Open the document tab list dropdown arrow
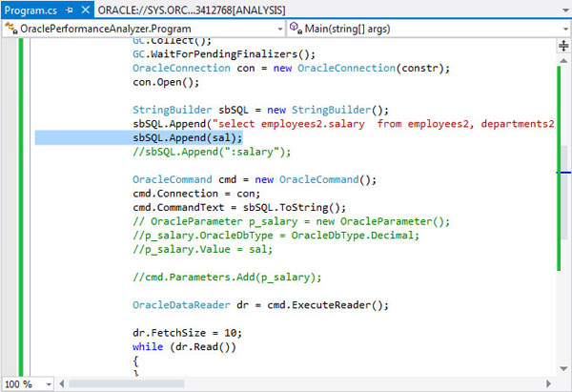 click(565, 10)
